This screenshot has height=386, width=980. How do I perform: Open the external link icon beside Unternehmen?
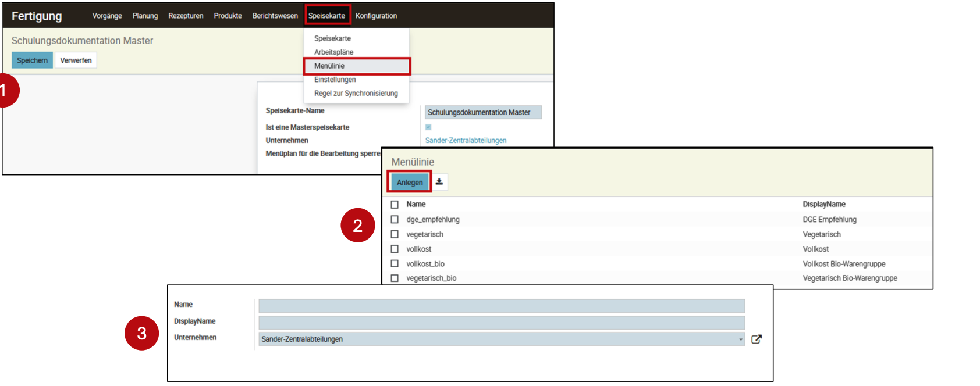[756, 339]
